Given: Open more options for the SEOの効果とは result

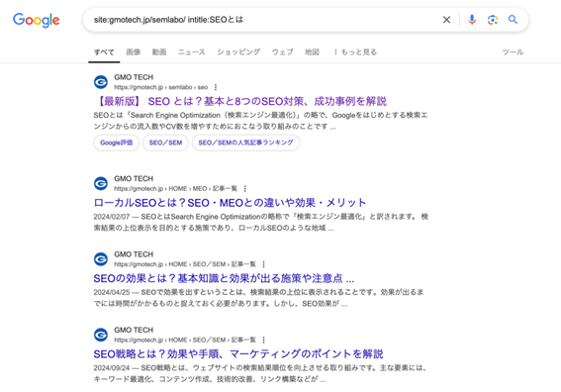Looking at the screenshot, I should click(264, 264).
